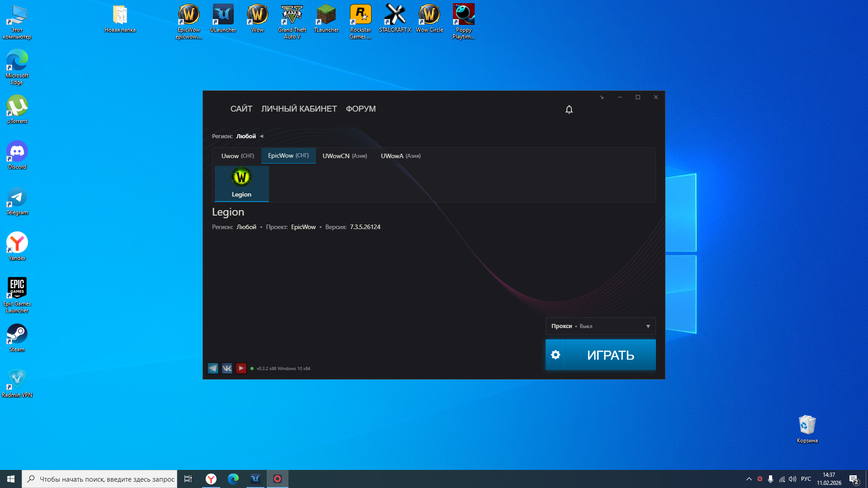Expand the Регион Любой selector
This screenshot has width=868, height=488.
[249, 136]
